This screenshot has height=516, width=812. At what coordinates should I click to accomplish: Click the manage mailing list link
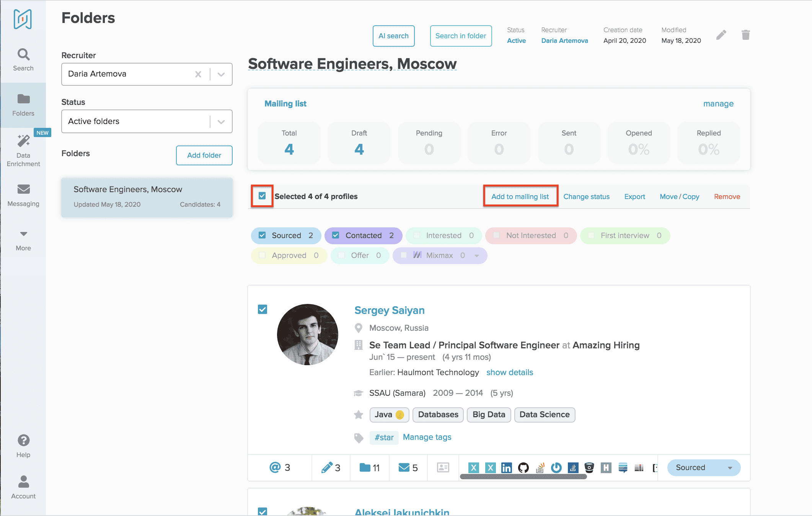pos(718,104)
